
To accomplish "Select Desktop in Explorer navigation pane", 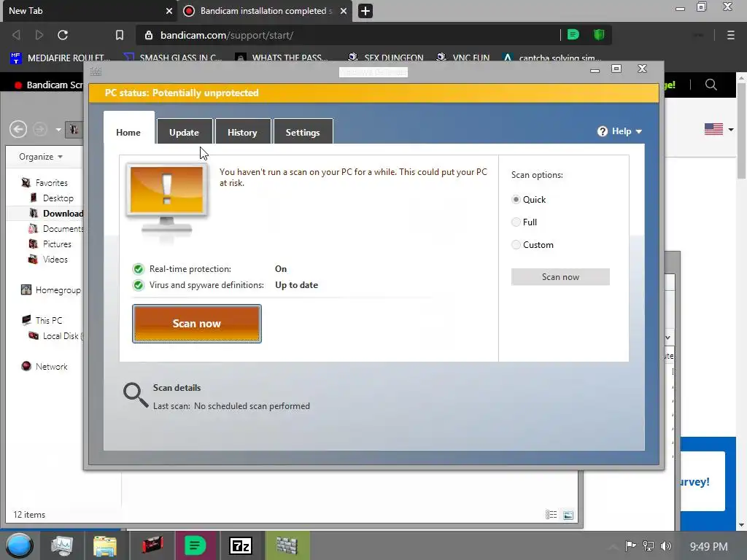I will click(52, 198).
